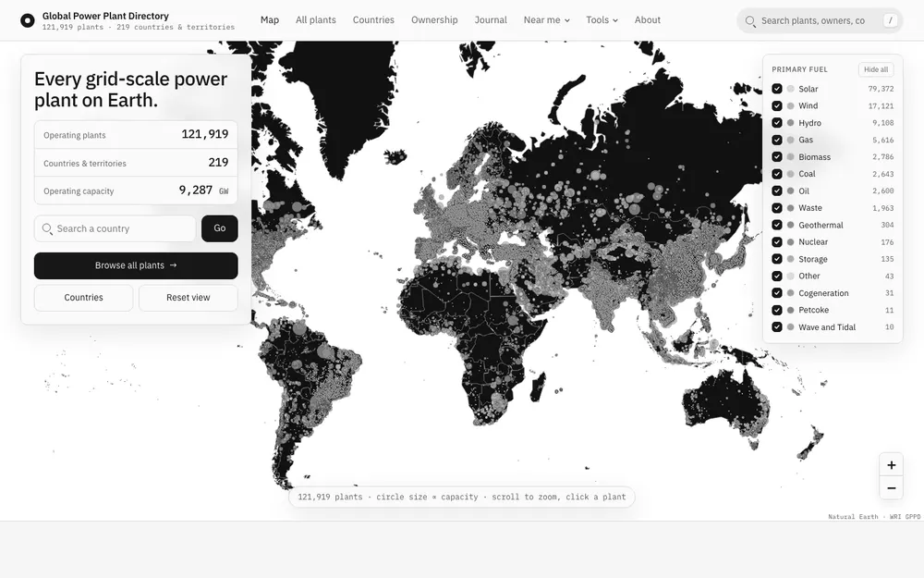Hide Coal plants via its checkbox
This screenshot has height=578, width=924.
click(x=777, y=174)
